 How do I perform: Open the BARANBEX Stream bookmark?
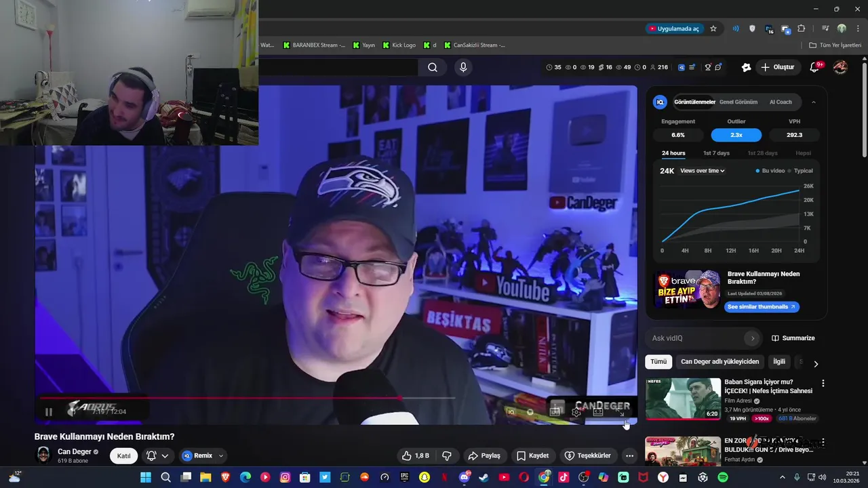(314, 45)
